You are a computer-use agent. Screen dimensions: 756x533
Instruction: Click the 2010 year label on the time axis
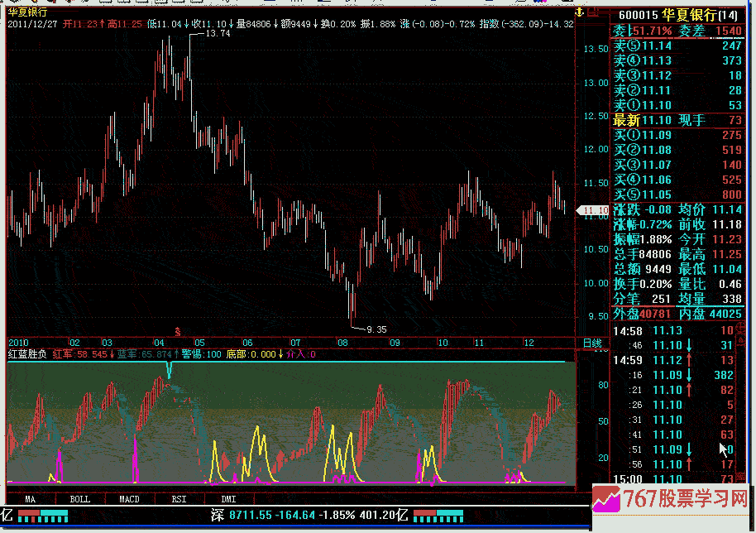[18, 343]
